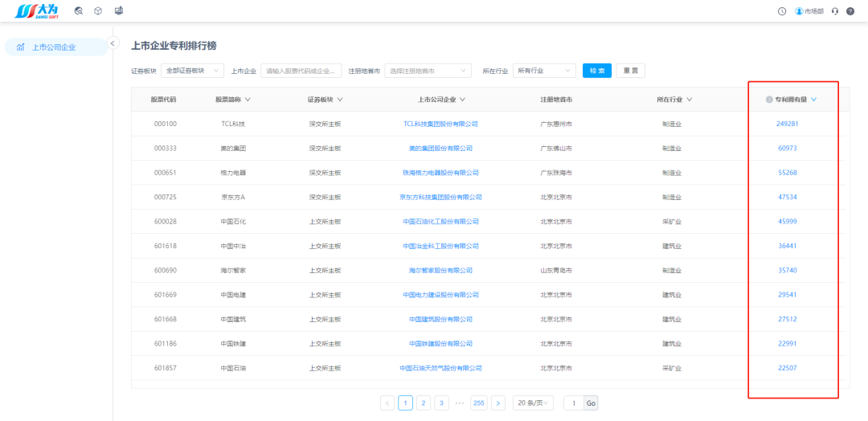Click the pagination ellipsis to jump pages
Screen dimensions: 868x421
[x=460, y=403]
